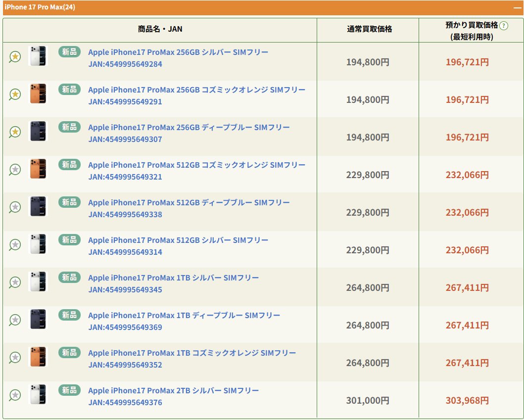Open 1TB ディープブルー product thumbnail

pyautogui.click(x=38, y=319)
